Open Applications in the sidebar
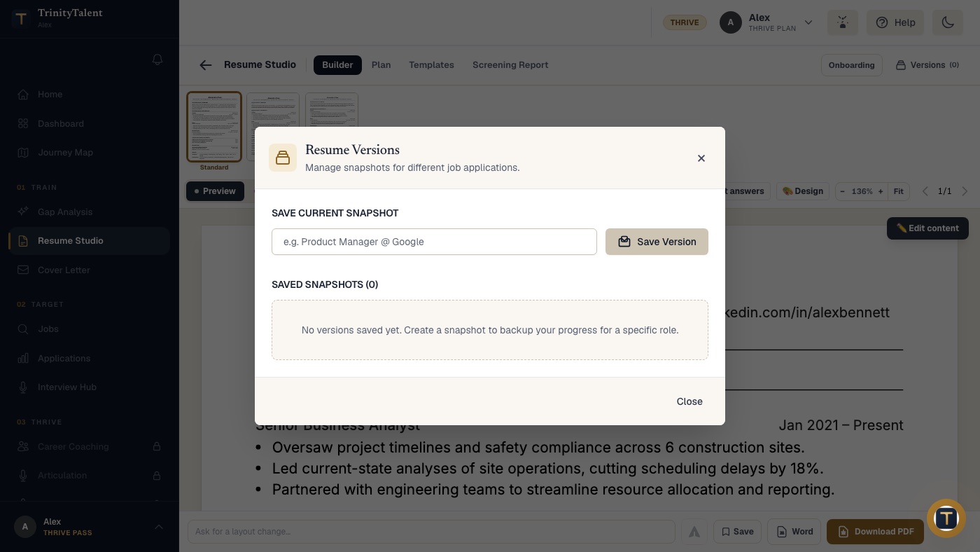 (x=90, y=359)
